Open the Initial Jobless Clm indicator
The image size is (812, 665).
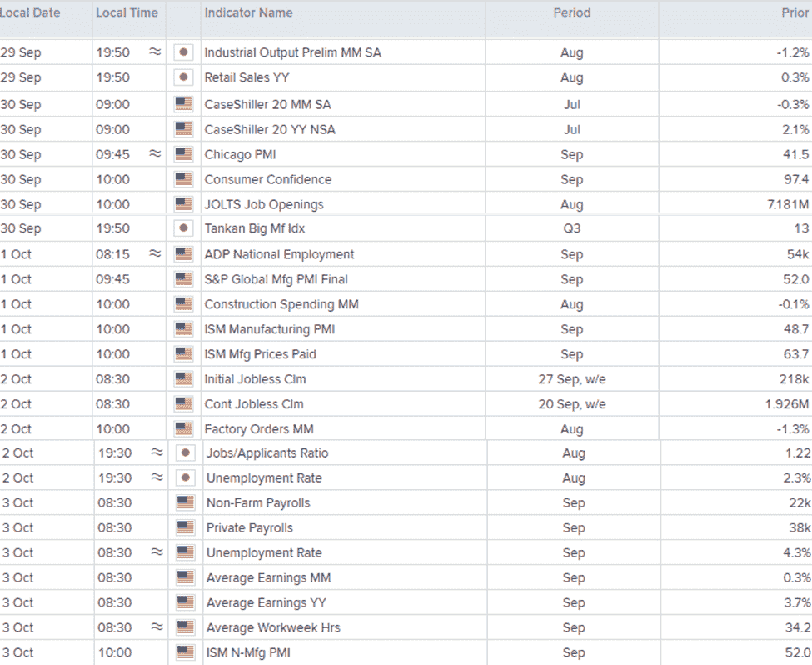tap(256, 379)
